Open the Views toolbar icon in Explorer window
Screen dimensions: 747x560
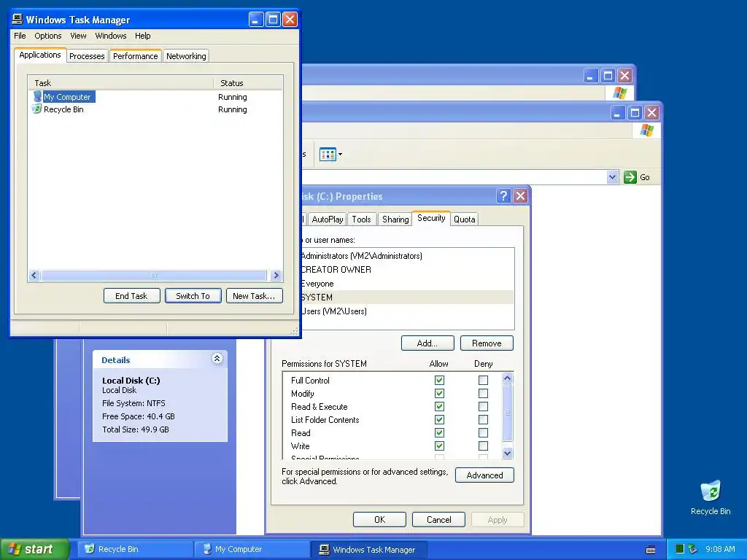point(328,155)
